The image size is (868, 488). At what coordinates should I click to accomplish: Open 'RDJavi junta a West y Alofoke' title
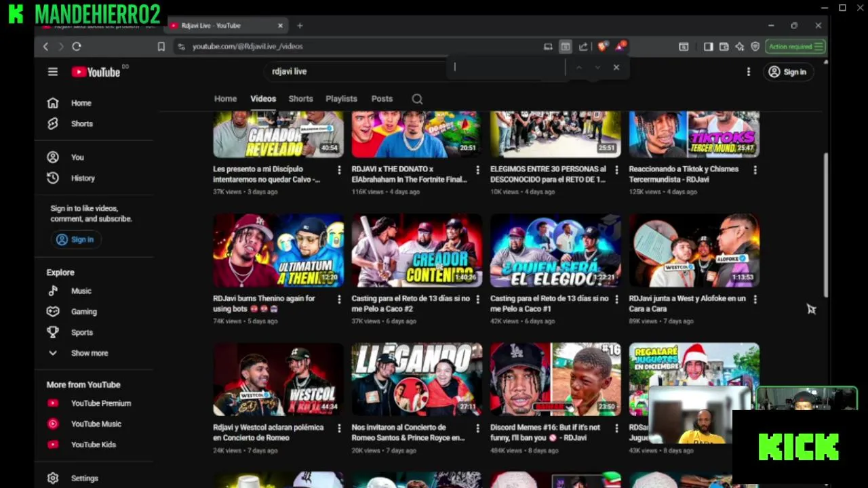click(x=687, y=304)
